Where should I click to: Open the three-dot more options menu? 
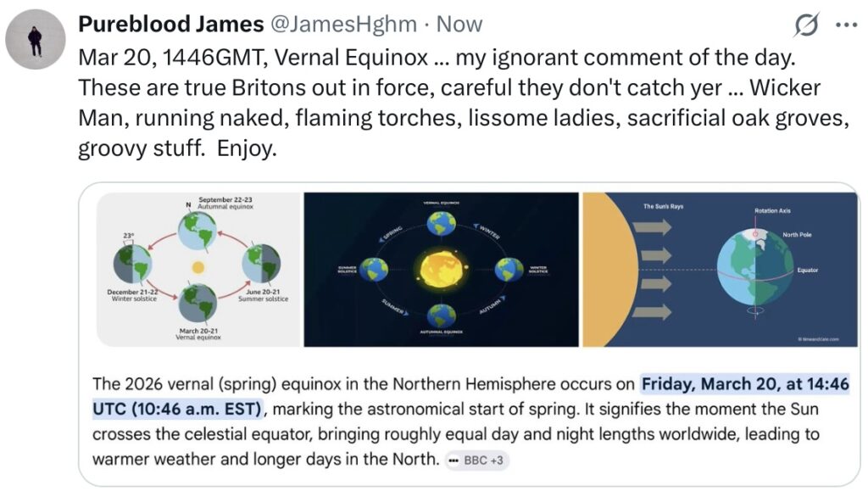(x=846, y=25)
